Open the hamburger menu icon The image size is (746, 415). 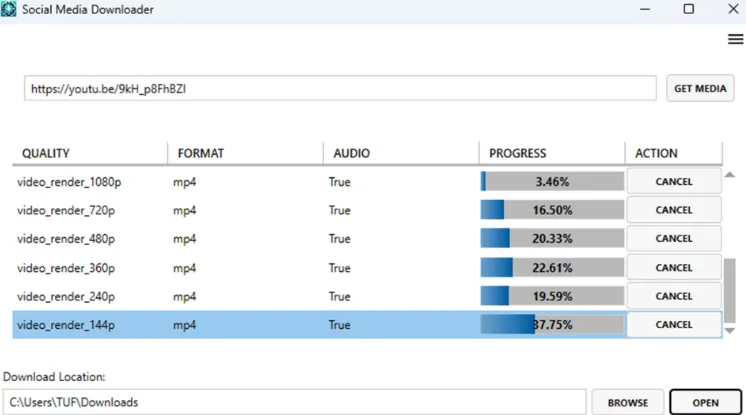coord(735,39)
